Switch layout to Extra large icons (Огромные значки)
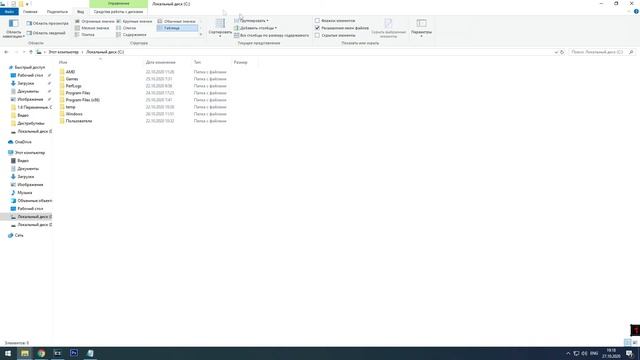 click(95, 21)
